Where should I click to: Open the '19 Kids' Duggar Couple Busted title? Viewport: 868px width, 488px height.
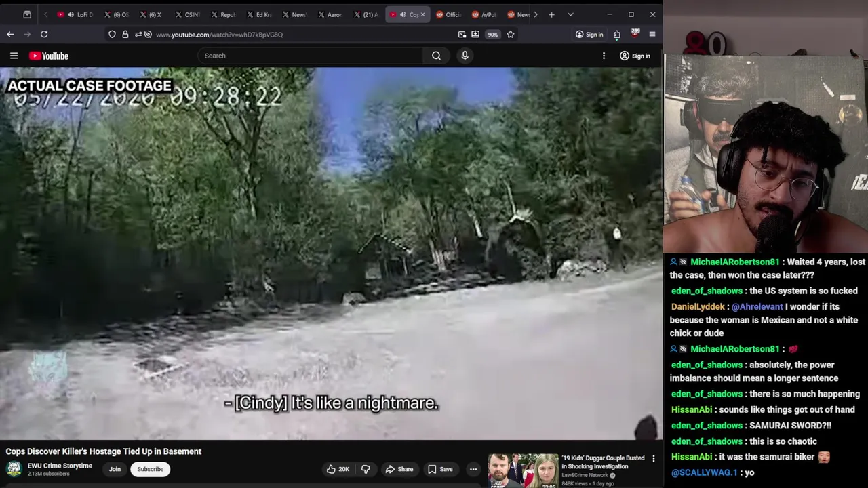pyautogui.click(x=603, y=462)
